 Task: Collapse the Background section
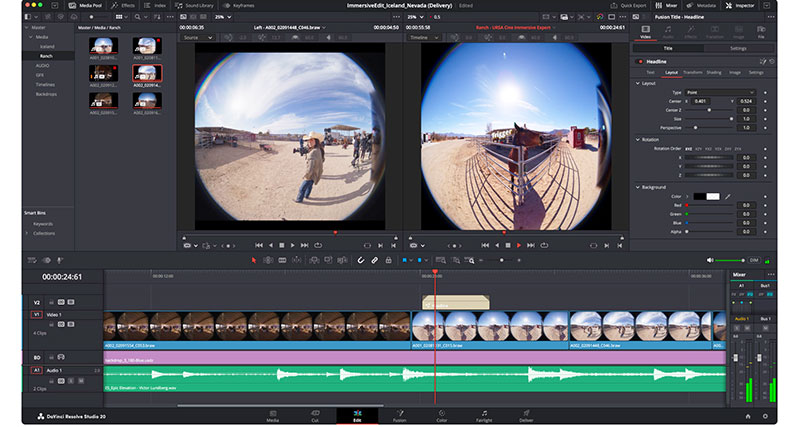638,187
